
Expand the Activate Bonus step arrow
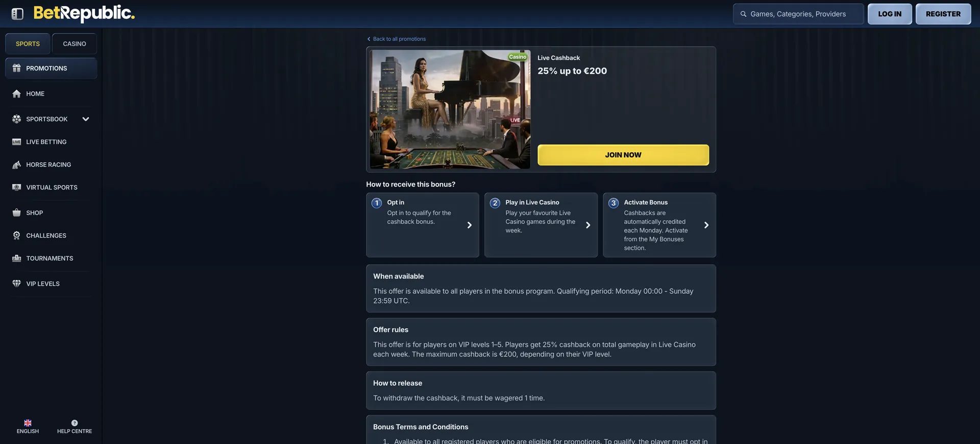[x=706, y=225]
